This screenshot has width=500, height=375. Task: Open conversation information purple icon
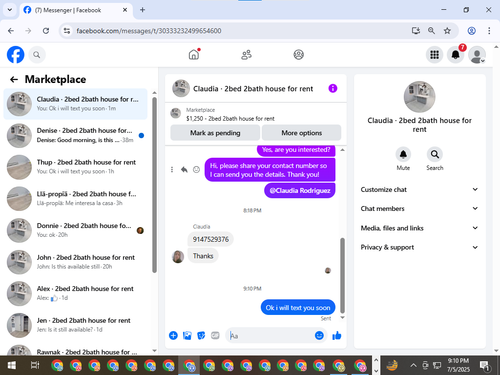333,88
